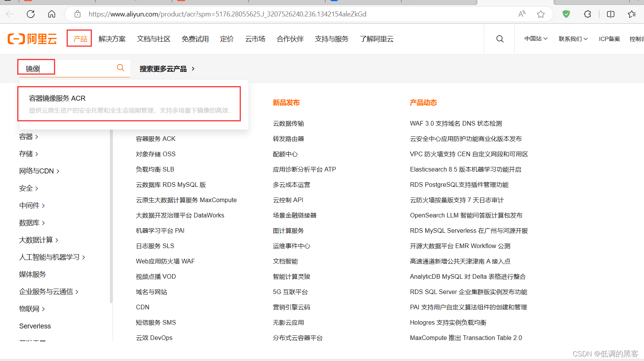This screenshot has width=644, height=361.
Task: Open 应用诊断分析平台 ATP link
Action: pyautogui.click(x=304, y=169)
